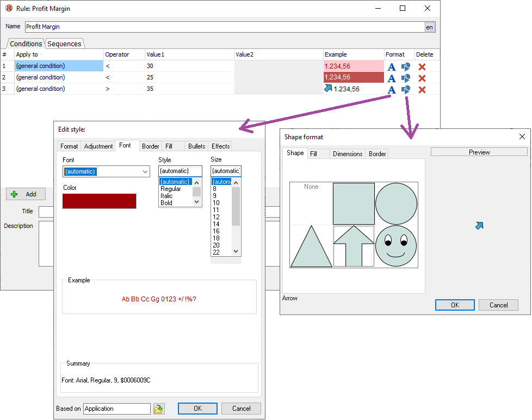Add a new condition with Add button
The height and width of the screenshot is (420, 532).
26,194
